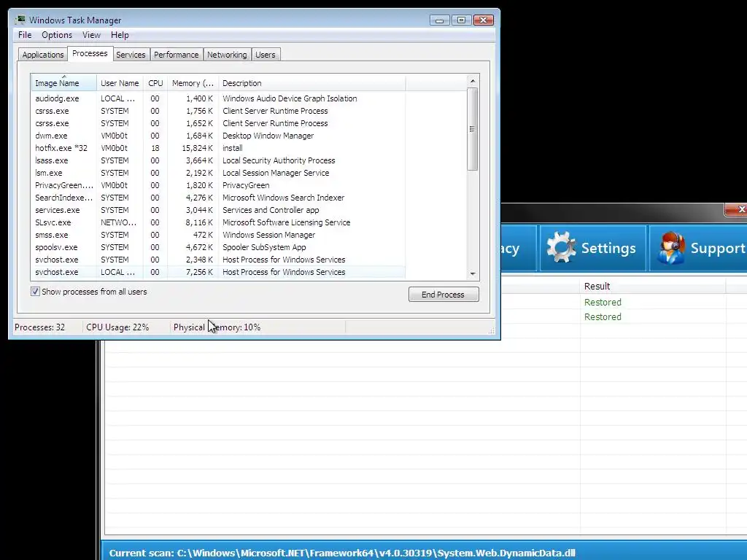Click the Task Manager title bar icon

point(20,20)
